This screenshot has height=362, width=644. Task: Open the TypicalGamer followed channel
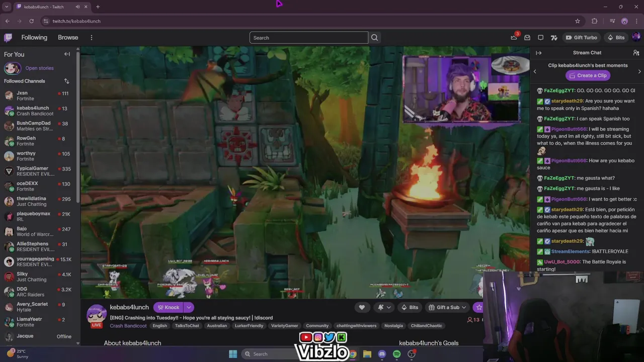38,171
